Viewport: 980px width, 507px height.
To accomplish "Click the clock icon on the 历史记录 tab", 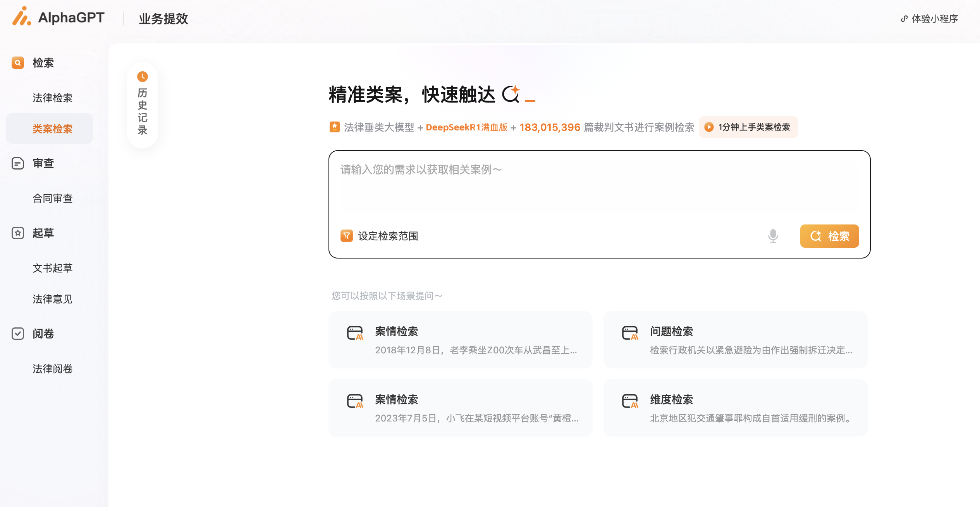I will [142, 77].
